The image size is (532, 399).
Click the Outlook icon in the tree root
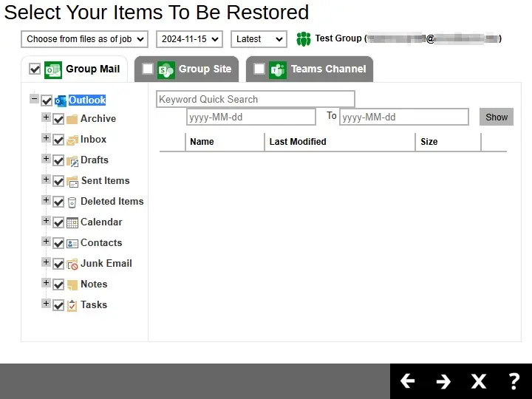point(61,100)
